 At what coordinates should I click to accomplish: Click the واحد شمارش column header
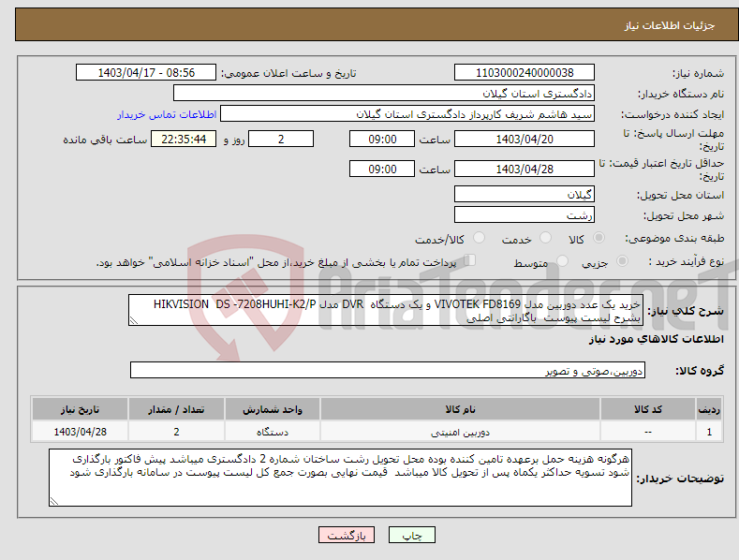tap(272, 409)
